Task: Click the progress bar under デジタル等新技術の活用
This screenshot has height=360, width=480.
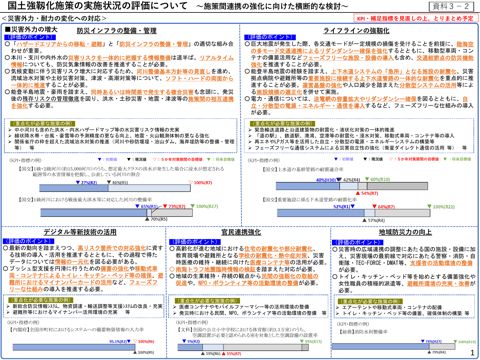Action: click(x=74, y=347)
